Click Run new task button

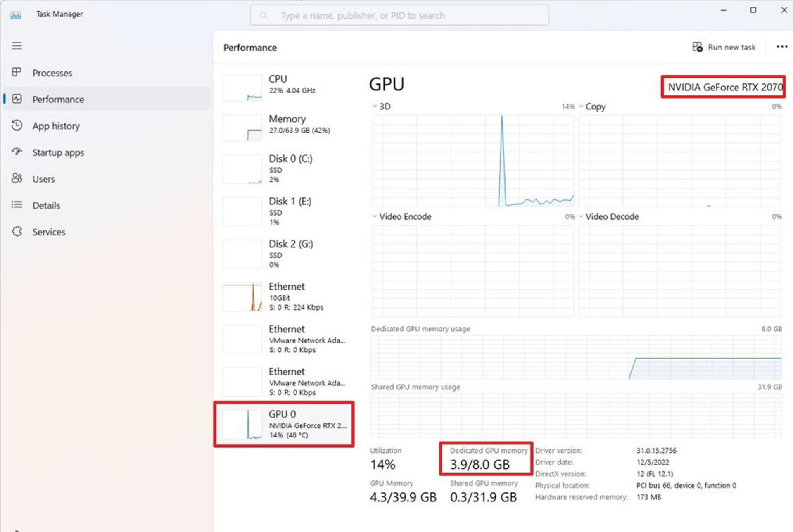[724, 47]
